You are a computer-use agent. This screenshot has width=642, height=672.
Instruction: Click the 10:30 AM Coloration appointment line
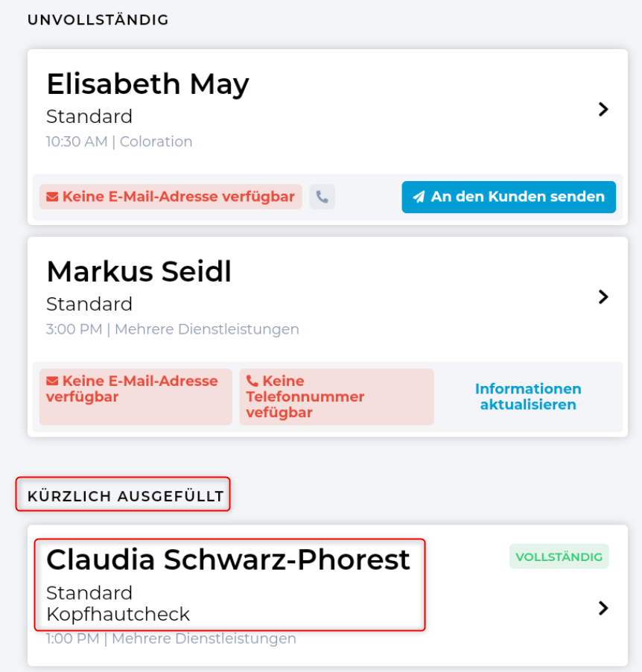tap(119, 142)
